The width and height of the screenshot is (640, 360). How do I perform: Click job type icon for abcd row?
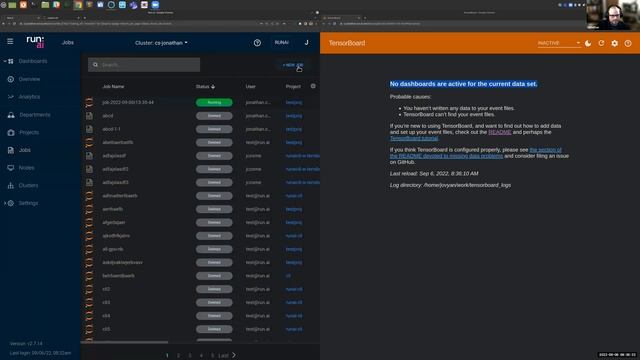pyautogui.click(x=89, y=116)
